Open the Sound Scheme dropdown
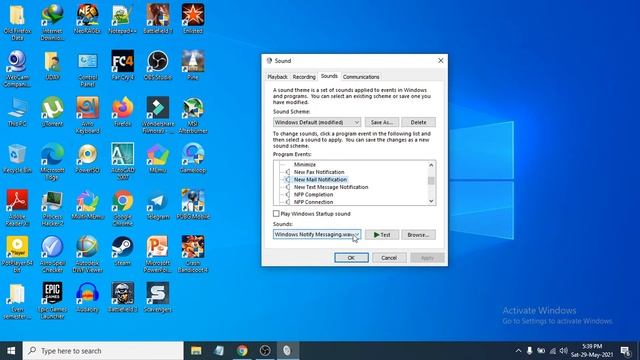Image resolution: width=640 pixels, height=360 pixels. pyautogui.click(x=317, y=122)
